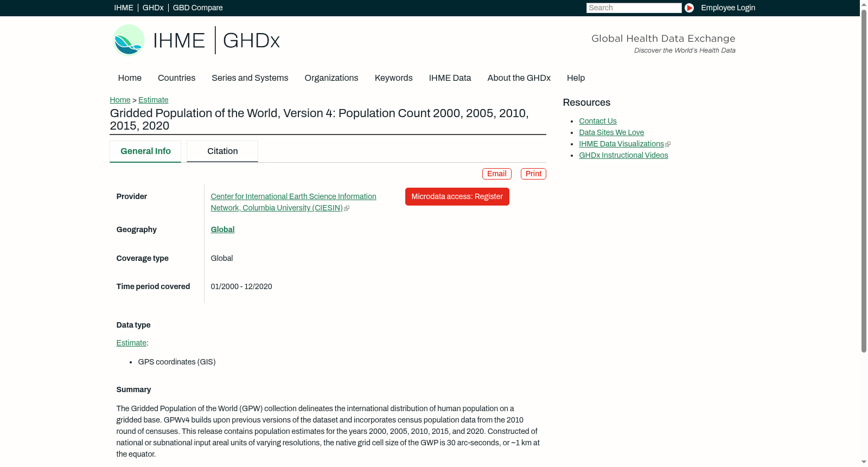Click Home in the breadcrumb
Image resolution: width=868 pixels, height=467 pixels.
click(120, 100)
